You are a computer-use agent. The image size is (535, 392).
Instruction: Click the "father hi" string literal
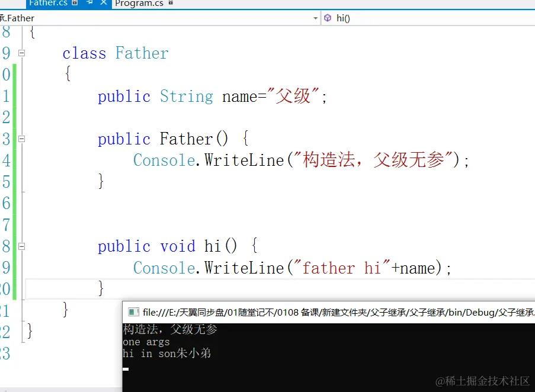tap(341, 268)
